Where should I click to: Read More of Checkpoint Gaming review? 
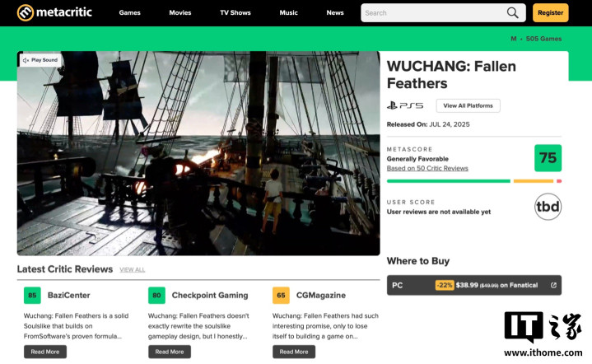tap(170, 352)
